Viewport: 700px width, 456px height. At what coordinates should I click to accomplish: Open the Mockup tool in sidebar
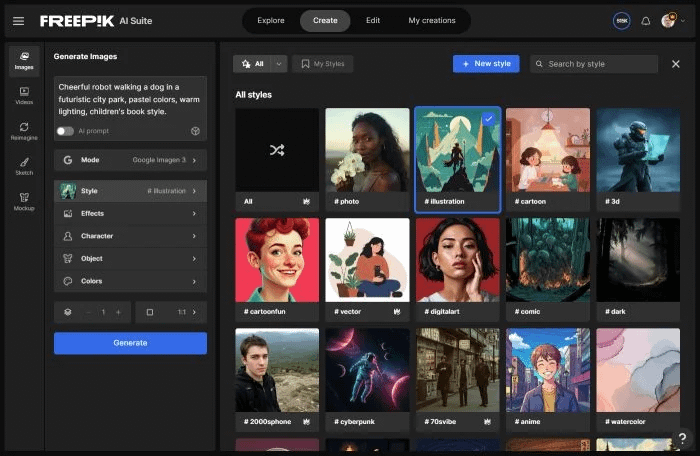(x=24, y=202)
